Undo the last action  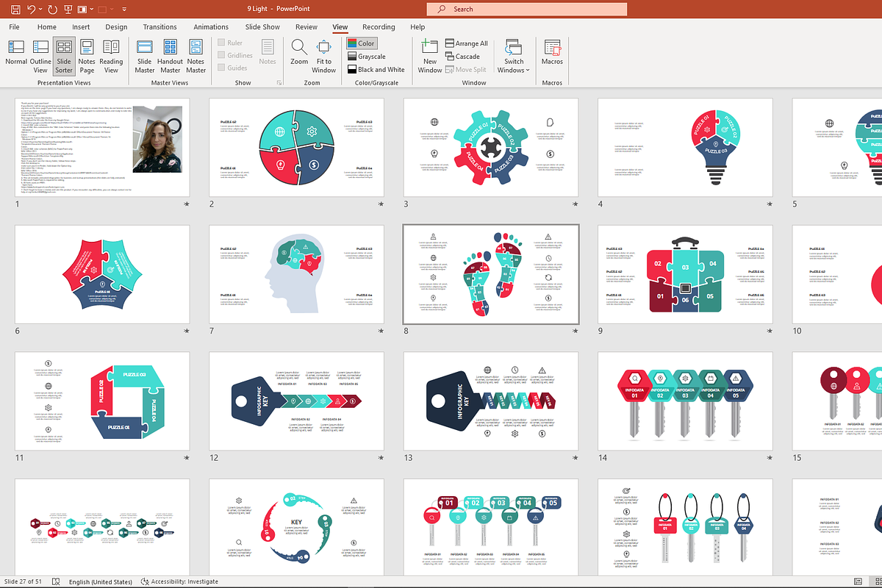32,10
